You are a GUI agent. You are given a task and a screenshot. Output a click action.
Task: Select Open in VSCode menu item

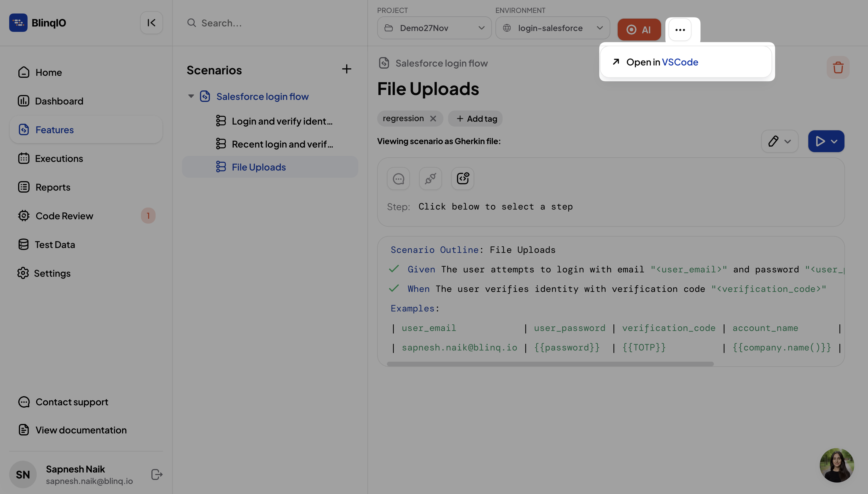662,62
